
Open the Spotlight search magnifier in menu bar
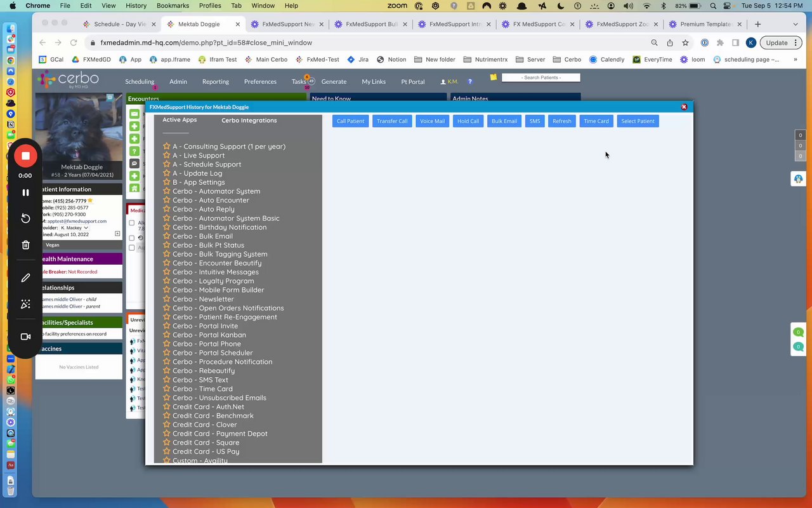(713, 6)
